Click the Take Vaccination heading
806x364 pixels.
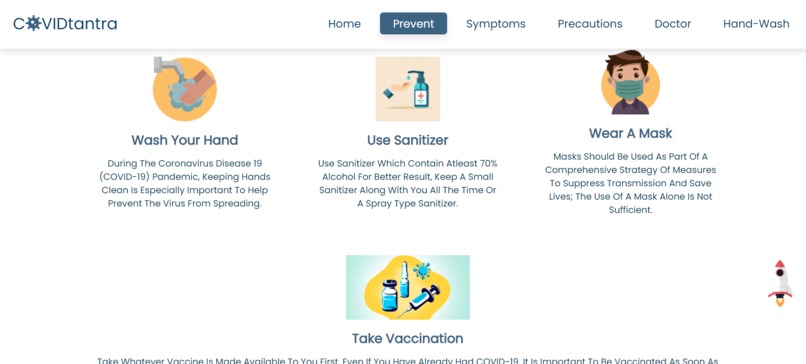408,338
